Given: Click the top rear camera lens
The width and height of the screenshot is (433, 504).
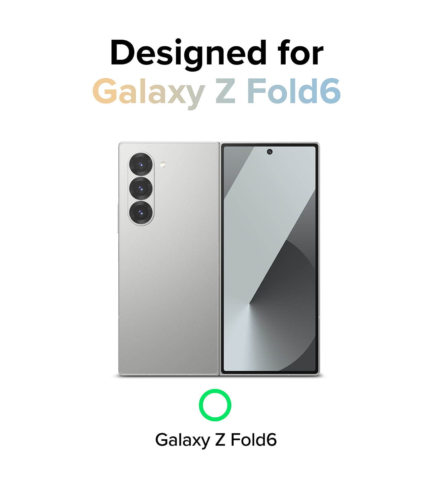Looking at the screenshot, I should click(x=141, y=165).
